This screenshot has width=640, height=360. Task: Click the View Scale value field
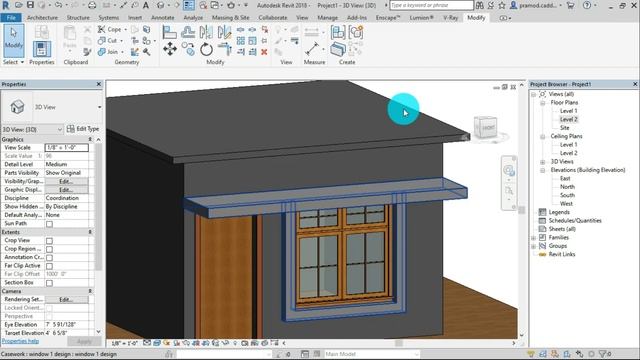coord(67,147)
